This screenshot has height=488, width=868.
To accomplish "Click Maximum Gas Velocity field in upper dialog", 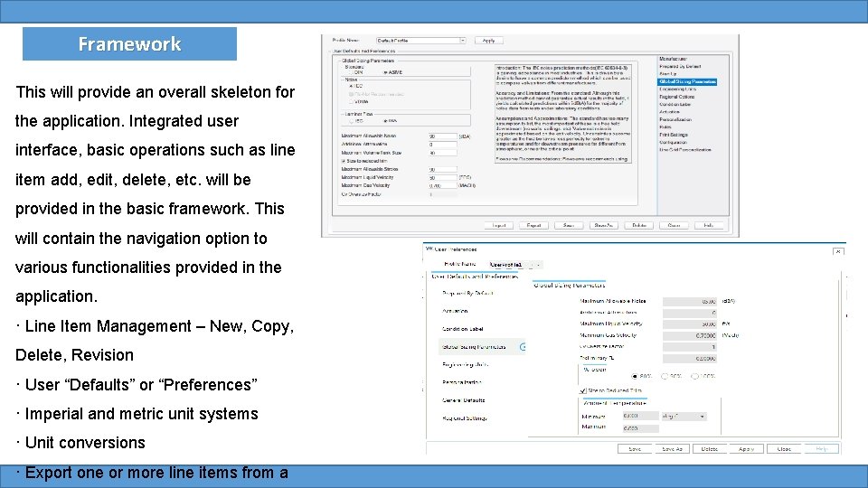I will (443, 186).
